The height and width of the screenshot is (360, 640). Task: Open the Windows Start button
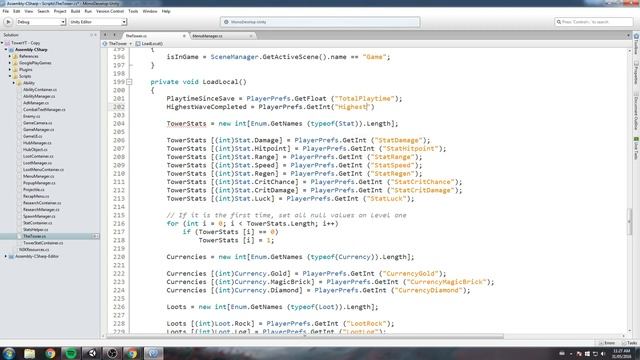tap(9, 353)
